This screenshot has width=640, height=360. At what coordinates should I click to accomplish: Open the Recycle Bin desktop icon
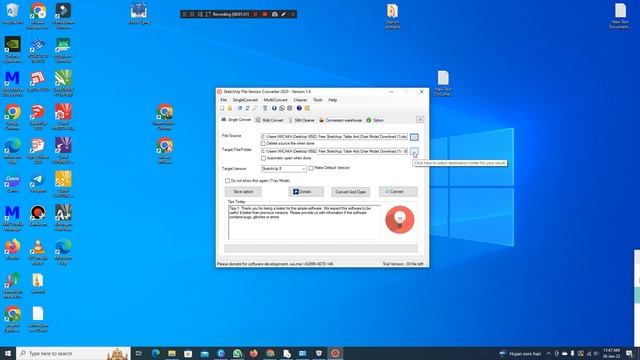tap(13, 13)
